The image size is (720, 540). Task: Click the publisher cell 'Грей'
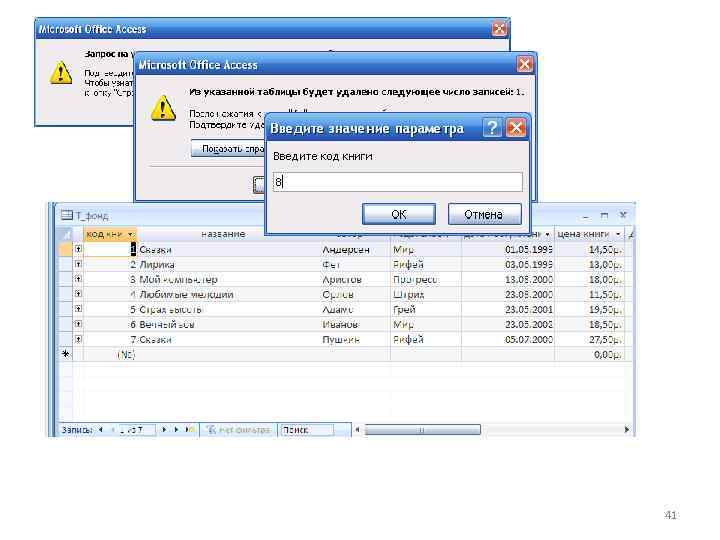pos(426,309)
